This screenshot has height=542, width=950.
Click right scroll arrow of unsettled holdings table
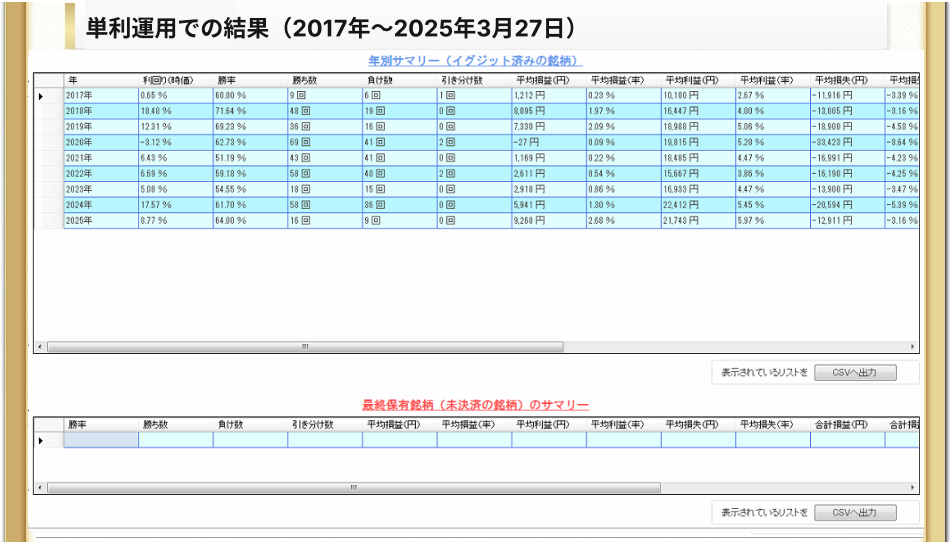912,488
